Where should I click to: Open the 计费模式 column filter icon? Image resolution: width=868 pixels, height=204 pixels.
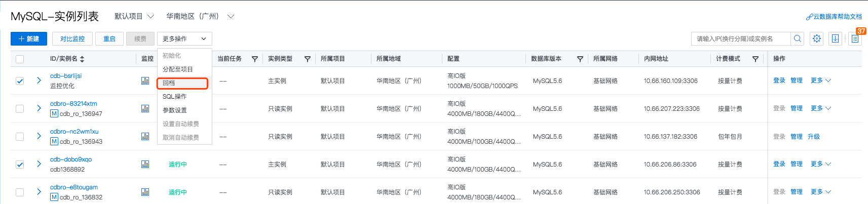756,59
